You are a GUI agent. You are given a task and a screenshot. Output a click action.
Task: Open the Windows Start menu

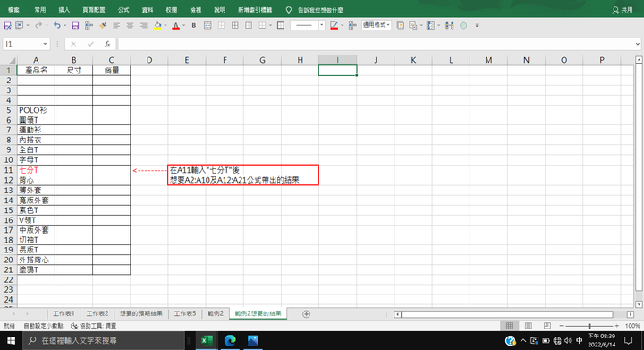tap(11, 340)
